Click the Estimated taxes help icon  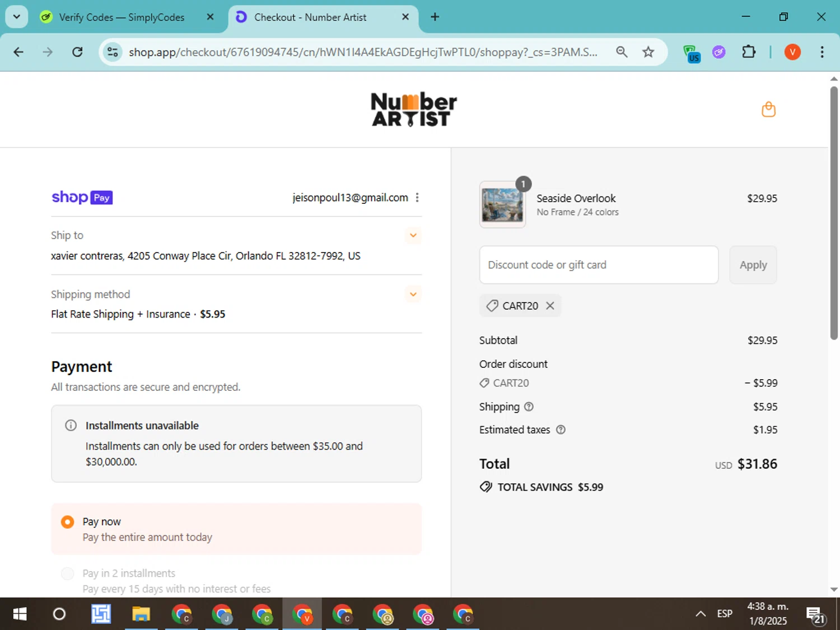(561, 430)
